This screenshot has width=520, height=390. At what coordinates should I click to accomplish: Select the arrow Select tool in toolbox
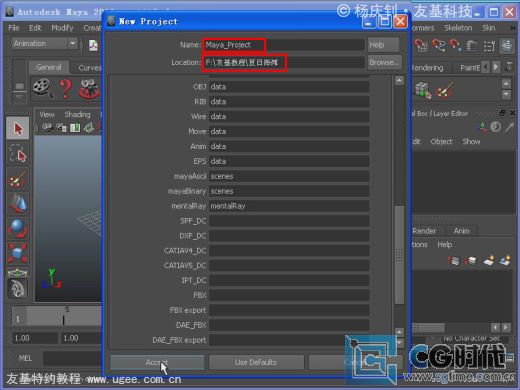click(18, 128)
